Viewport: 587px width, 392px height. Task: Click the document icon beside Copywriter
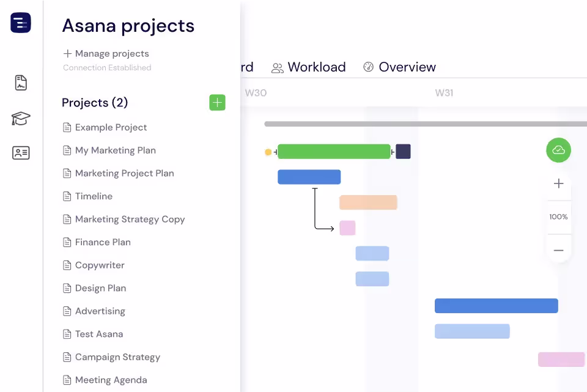coord(67,265)
